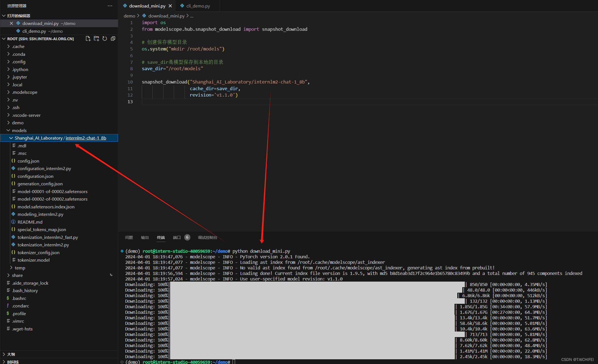
Task: Switch to cli_demo.py editor tab
Action: (x=198, y=6)
